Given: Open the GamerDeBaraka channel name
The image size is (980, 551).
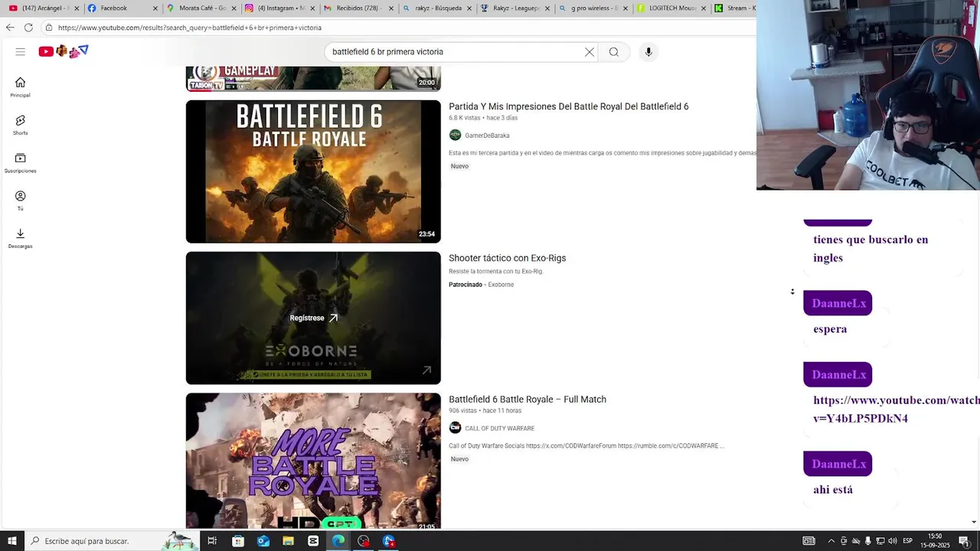Looking at the screenshot, I should tap(487, 135).
